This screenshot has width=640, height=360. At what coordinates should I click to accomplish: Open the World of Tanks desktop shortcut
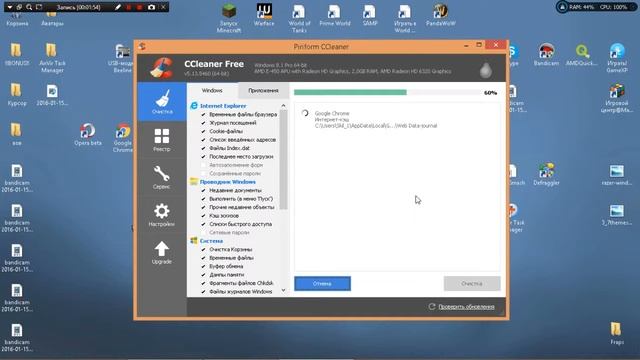[299, 18]
